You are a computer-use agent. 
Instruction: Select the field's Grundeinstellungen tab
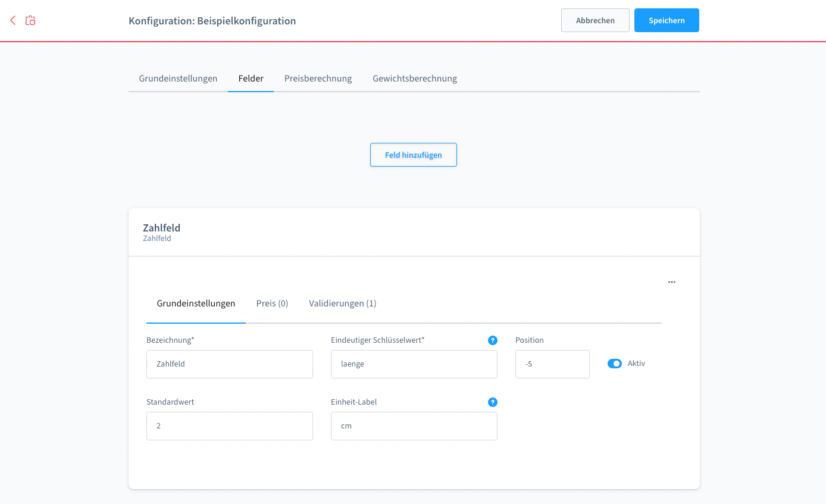[196, 303]
